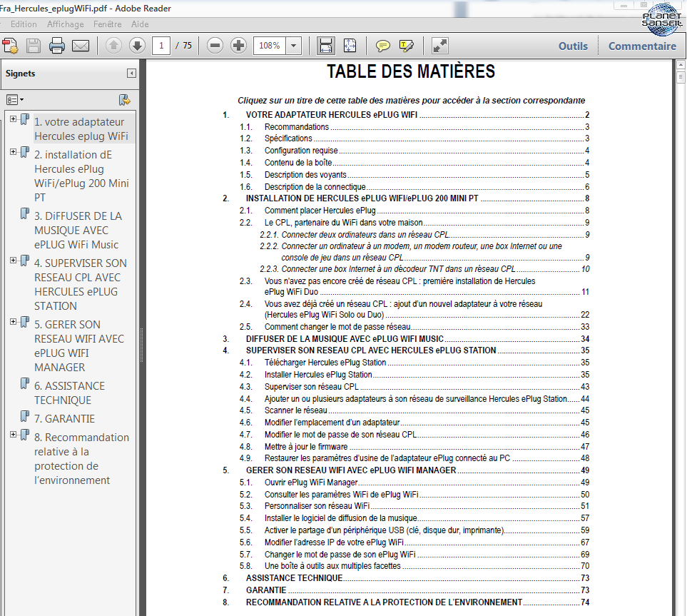Switch to read mode fullscreen icon

point(440,46)
